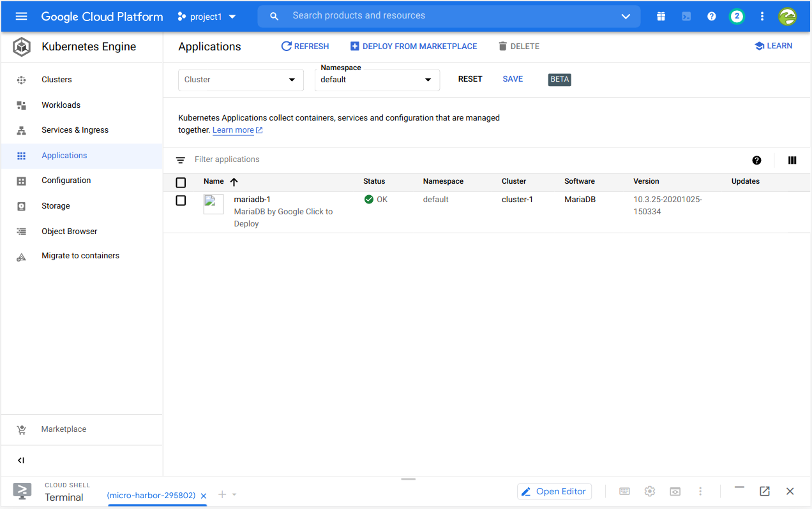Viewport: 812px width, 509px height.
Task: Open the project1 project selector
Action: (x=207, y=17)
